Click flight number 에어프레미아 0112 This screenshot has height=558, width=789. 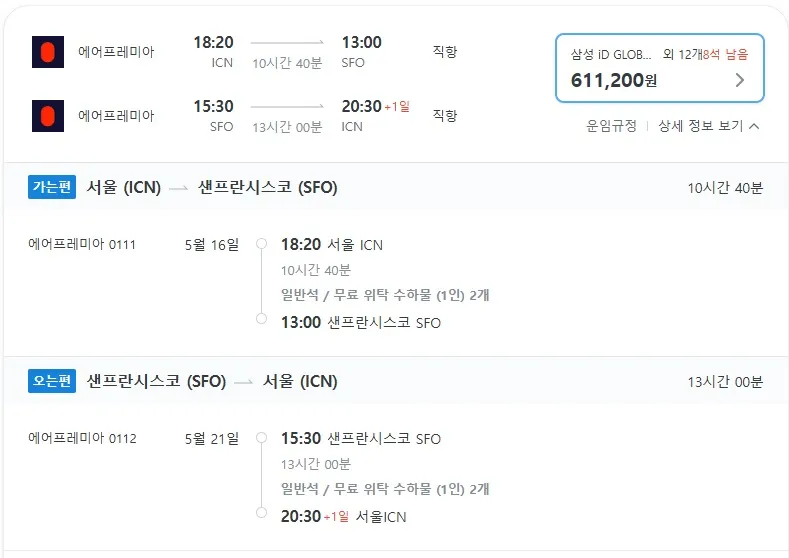83,438
